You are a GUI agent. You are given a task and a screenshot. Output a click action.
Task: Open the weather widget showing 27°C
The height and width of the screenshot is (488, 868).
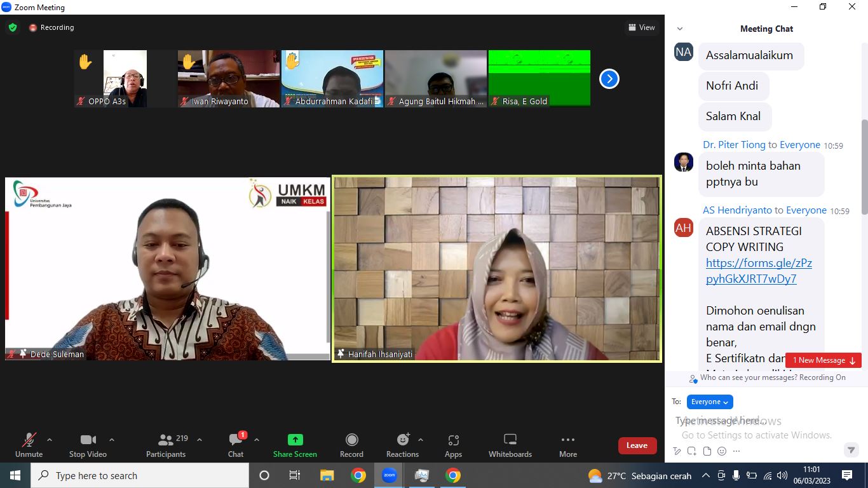(640, 475)
